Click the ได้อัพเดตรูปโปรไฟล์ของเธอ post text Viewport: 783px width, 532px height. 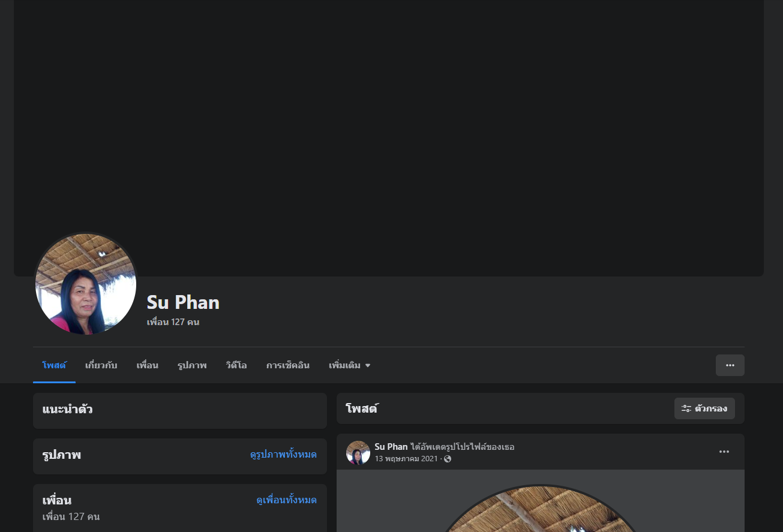click(x=463, y=447)
